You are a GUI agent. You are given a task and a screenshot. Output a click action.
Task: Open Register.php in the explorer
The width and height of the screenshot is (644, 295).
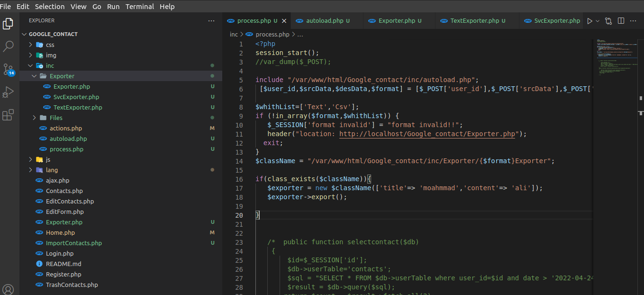(121, 274)
